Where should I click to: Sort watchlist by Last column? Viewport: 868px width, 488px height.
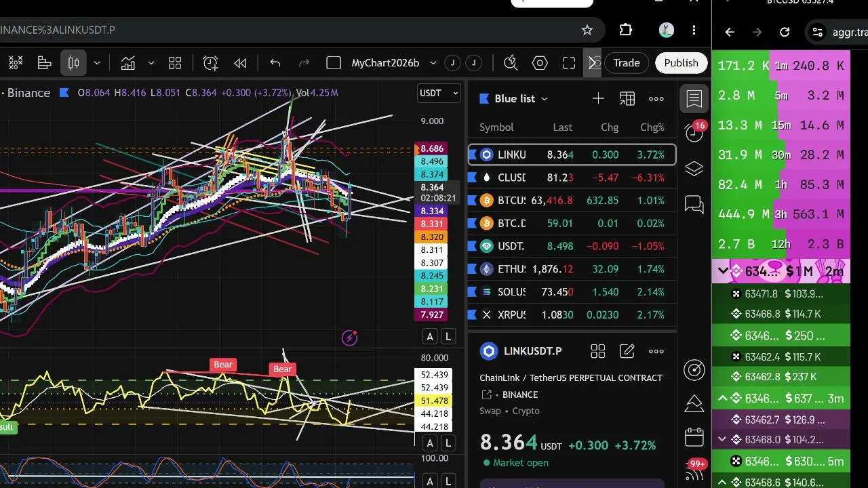[562, 127]
